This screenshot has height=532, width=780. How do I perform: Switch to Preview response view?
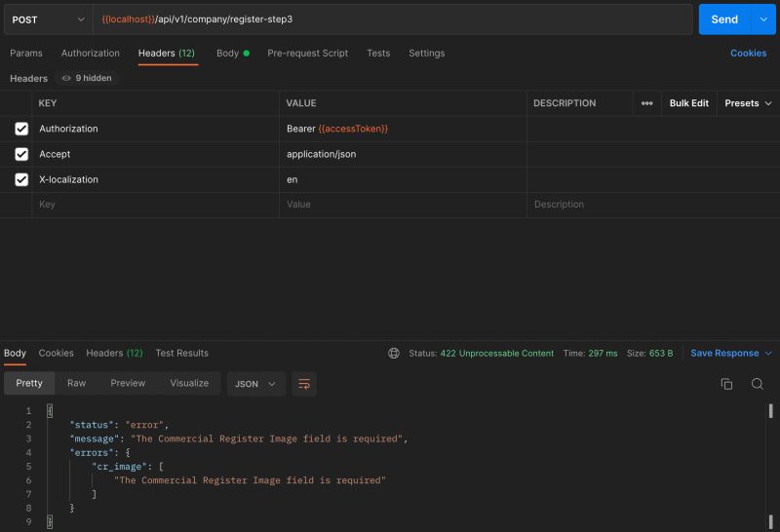click(128, 383)
